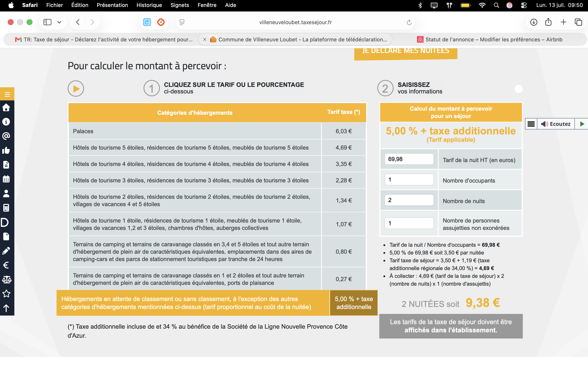Click the star favorites icon in sidebar
Image resolution: width=588 pixels, height=368 pixels.
coord(6,294)
